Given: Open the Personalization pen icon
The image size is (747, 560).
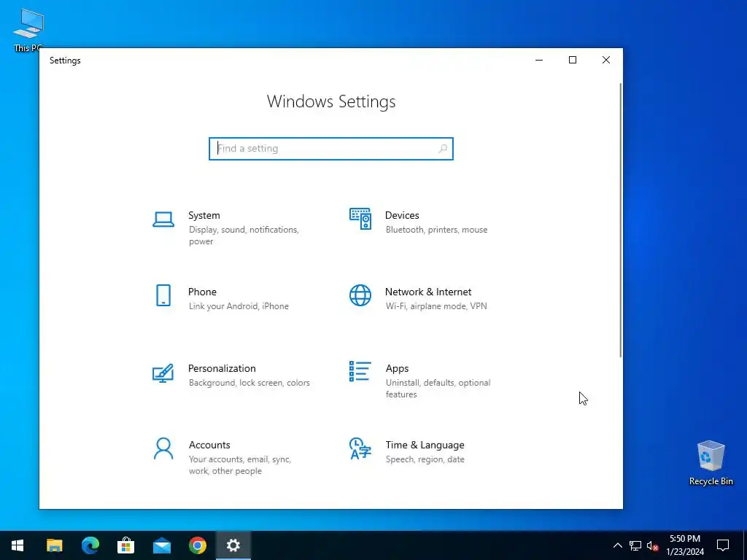Looking at the screenshot, I should pyautogui.click(x=163, y=373).
